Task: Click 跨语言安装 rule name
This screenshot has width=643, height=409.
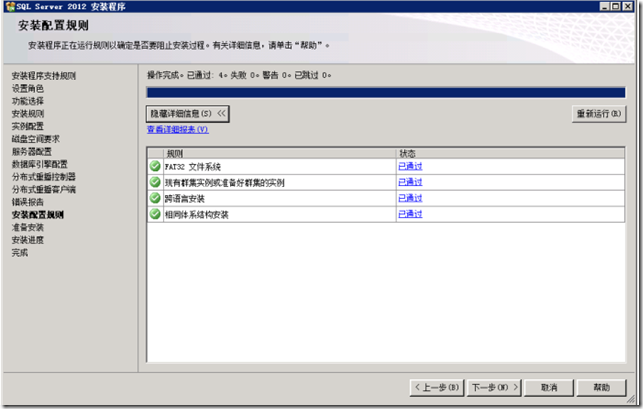Action: coord(185,199)
